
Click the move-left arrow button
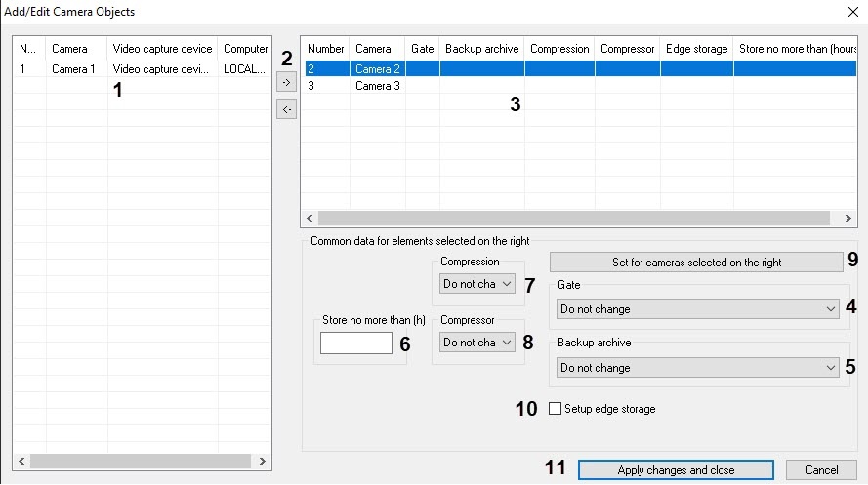tap(286, 109)
